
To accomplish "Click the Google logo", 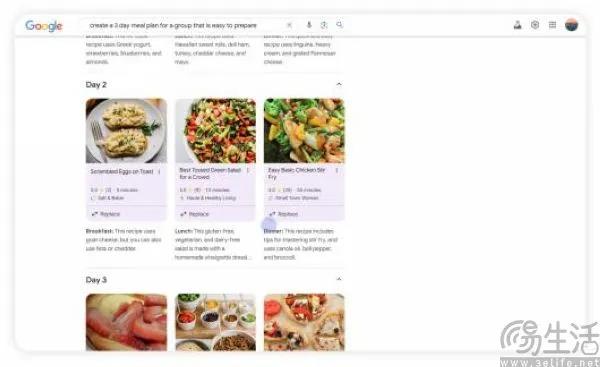I will 44,26.
